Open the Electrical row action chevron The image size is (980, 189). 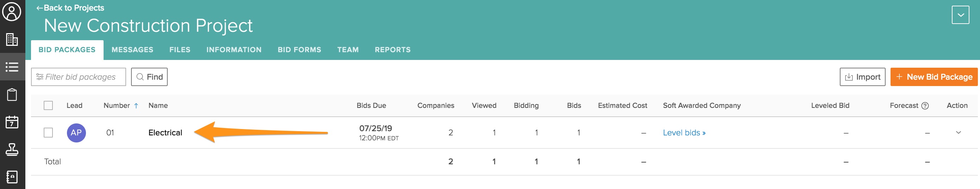click(x=958, y=133)
